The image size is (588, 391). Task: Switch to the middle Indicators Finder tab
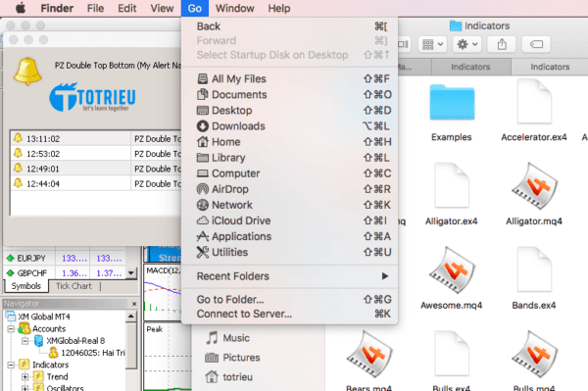click(x=470, y=67)
